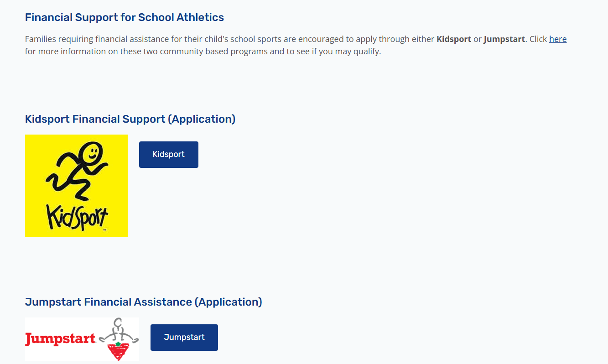Click the 'Kidsport Financial Support (Application)' heading
608x364 pixels.
tap(130, 119)
